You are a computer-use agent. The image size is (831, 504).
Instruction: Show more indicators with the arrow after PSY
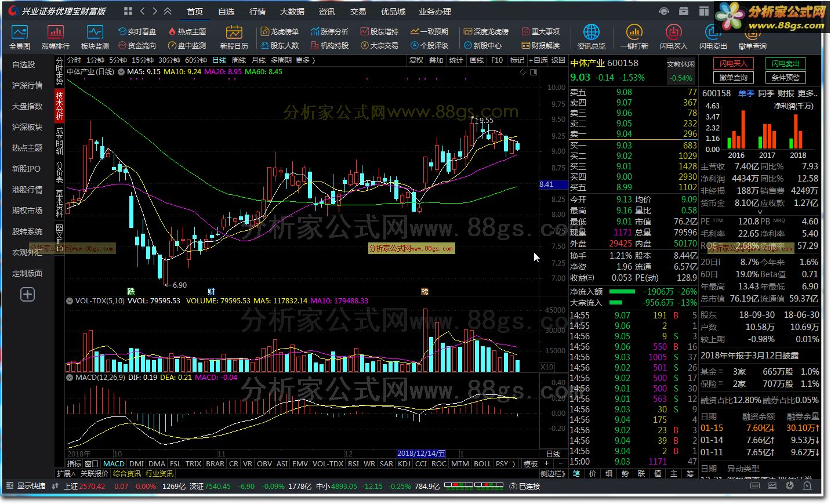point(514,463)
